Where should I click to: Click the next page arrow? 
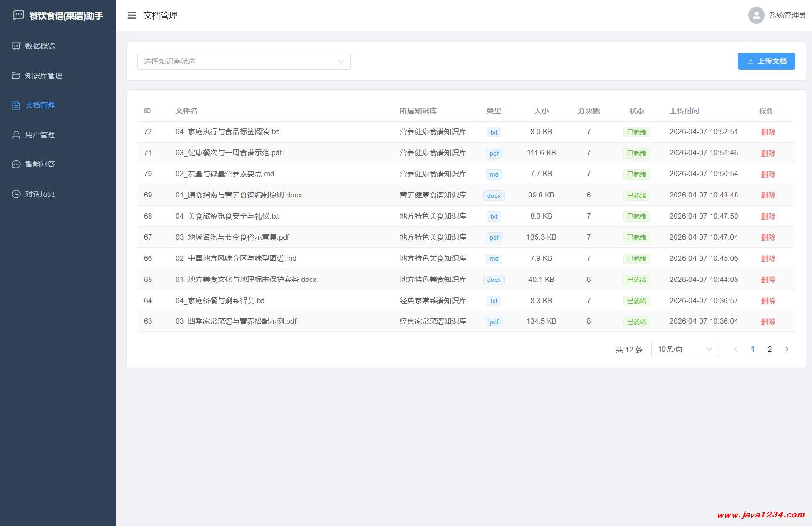pos(787,349)
